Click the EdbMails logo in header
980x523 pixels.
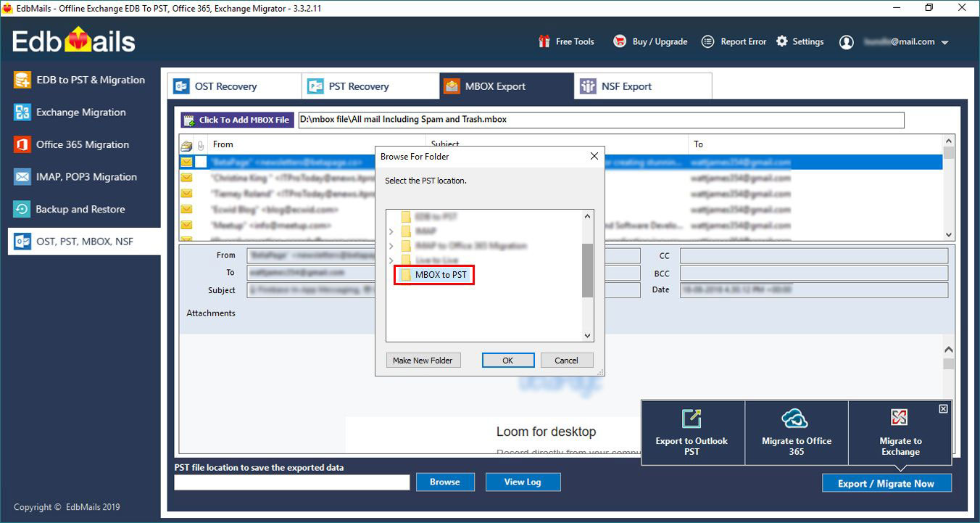click(x=74, y=41)
